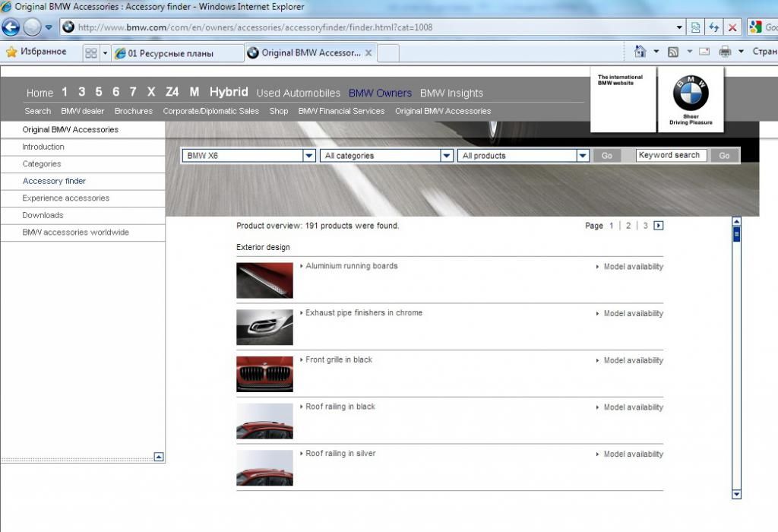This screenshot has width=778, height=532.
Task: Open the Избранное favorites star button
Action: point(36,52)
